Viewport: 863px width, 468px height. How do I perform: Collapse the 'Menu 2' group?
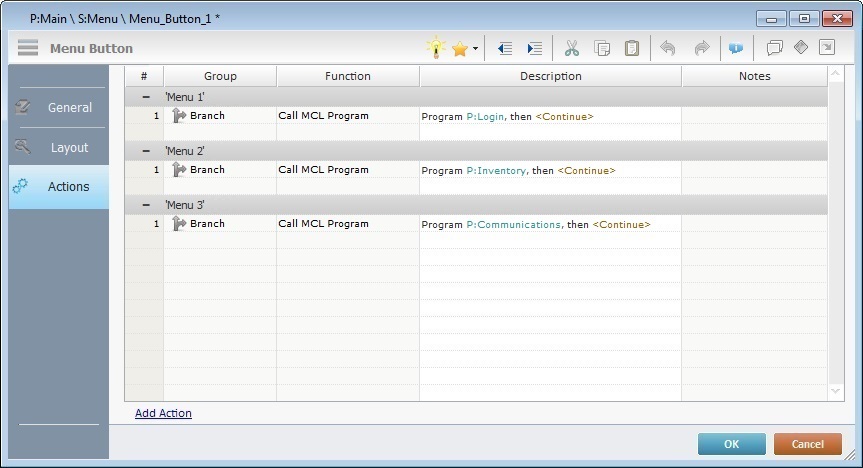pos(145,151)
